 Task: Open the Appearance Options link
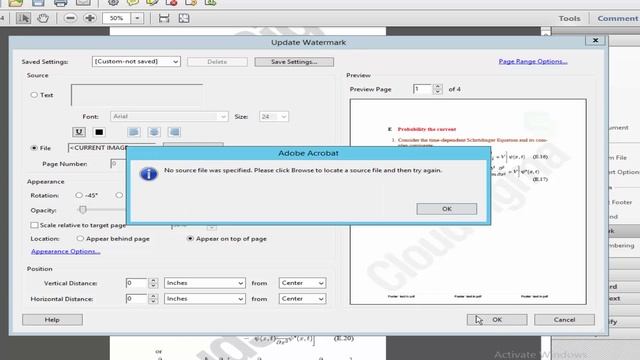66,251
